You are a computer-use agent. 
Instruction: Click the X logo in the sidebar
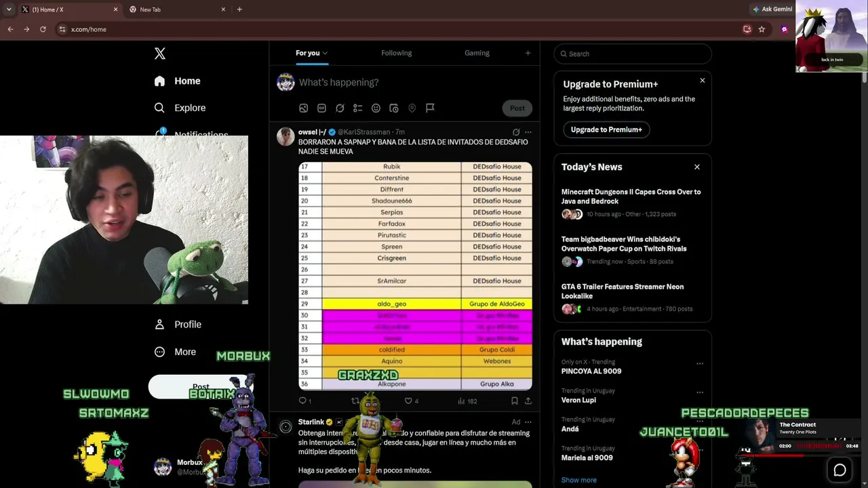coord(160,54)
